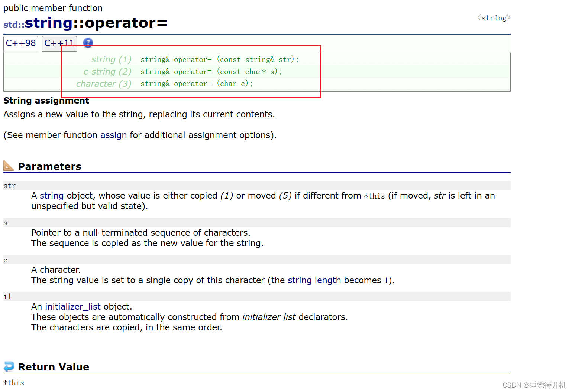The width and height of the screenshot is (572, 392).
Task: Click the blue help question mark icon
Action: tap(88, 43)
